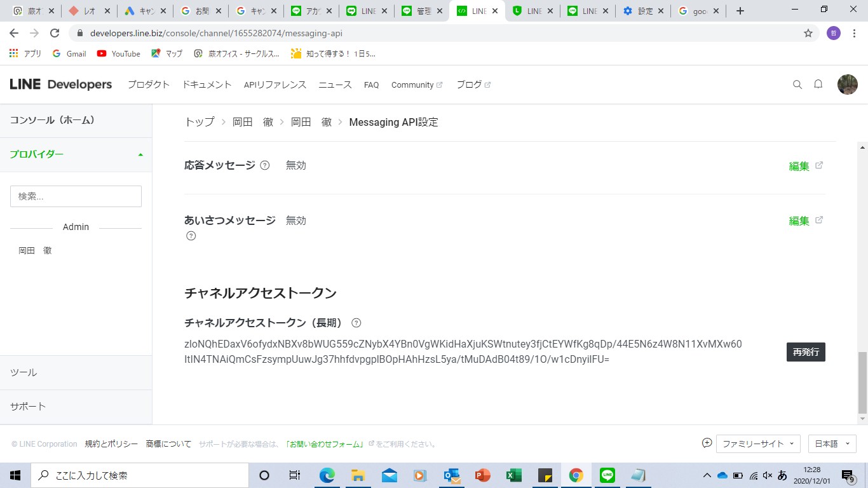
Task: Open a new browser tab with plus
Action: tap(740, 11)
